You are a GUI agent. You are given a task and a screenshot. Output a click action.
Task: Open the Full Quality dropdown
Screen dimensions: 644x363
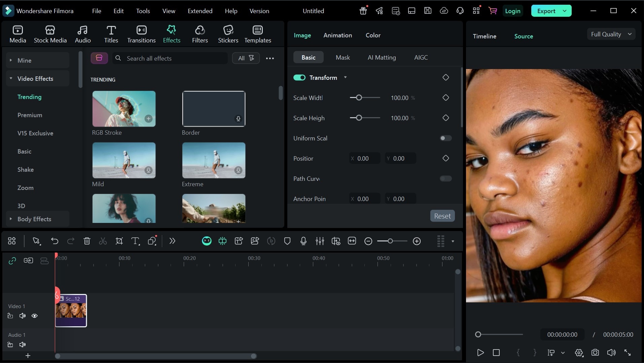click(x=611, y=34)
